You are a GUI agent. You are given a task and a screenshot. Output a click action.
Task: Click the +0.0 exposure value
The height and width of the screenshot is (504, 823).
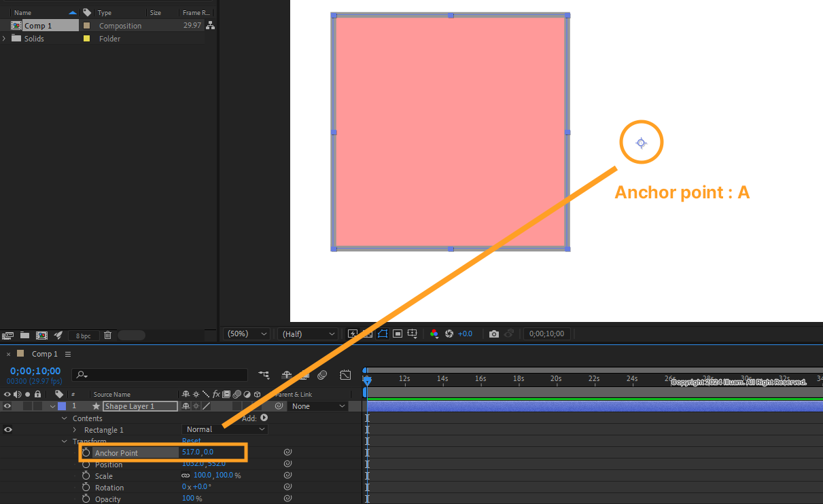tap(465, 334)
